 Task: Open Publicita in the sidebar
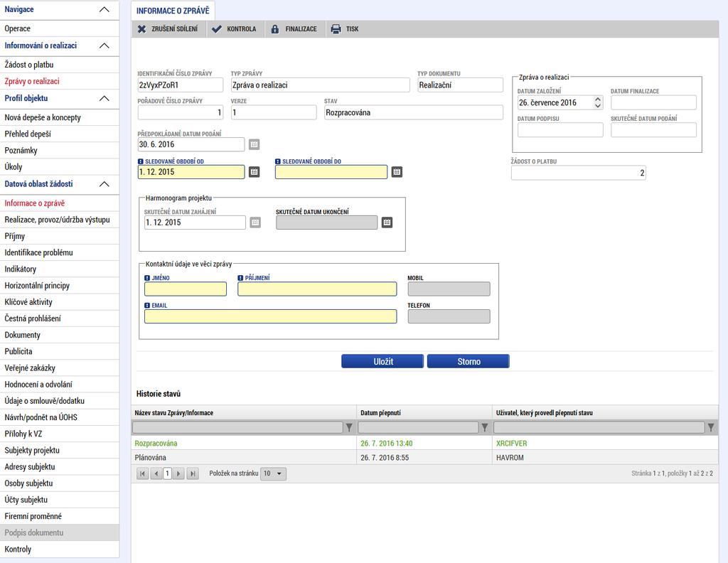[x=60, y=351]
